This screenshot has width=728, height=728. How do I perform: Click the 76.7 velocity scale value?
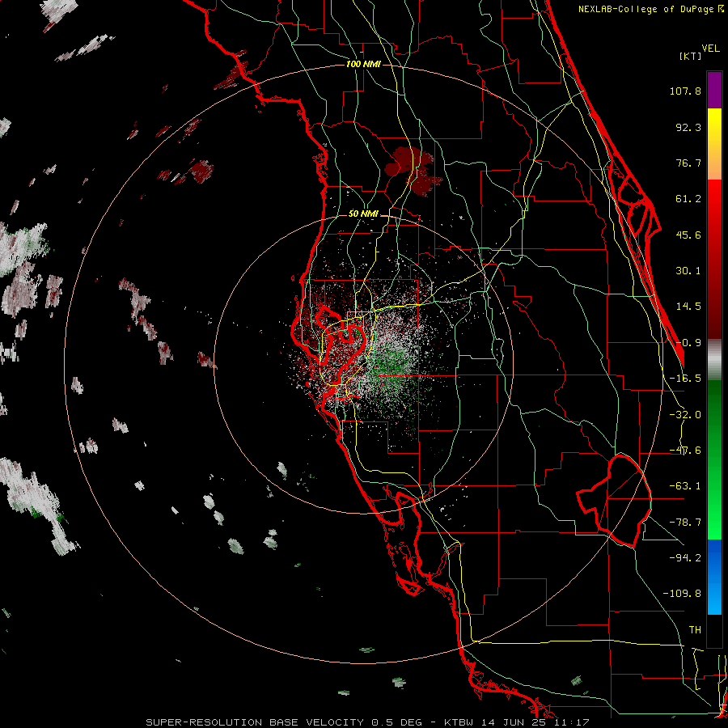coord(688,163)
